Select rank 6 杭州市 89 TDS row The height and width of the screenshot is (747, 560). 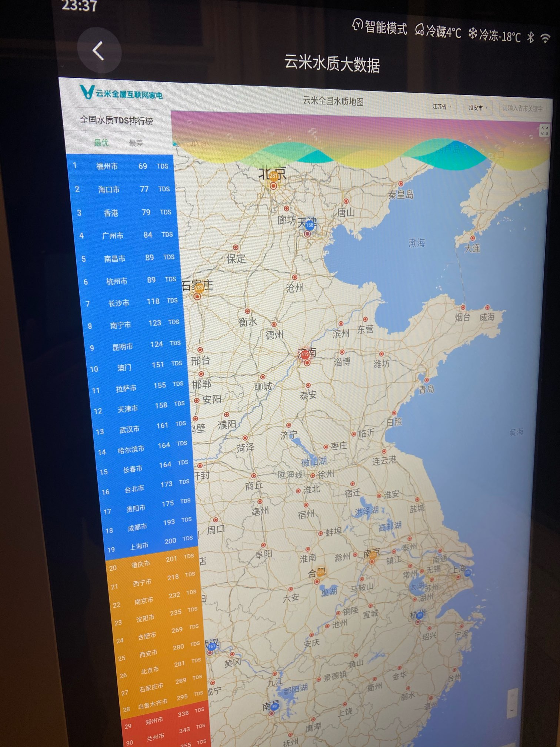131,280
